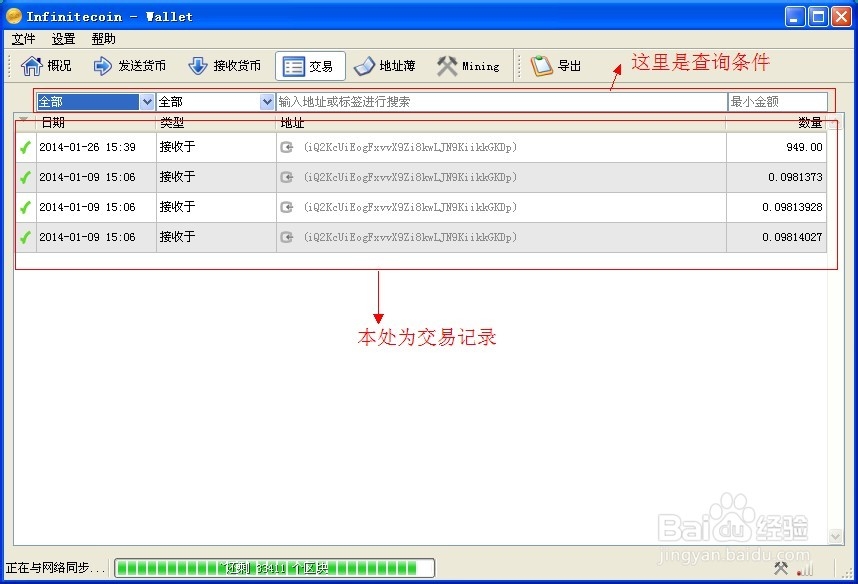Open the 接收货币 (Receive Coins) section
Viewport: 858px width, 584px height.
(x=224, y=65)
